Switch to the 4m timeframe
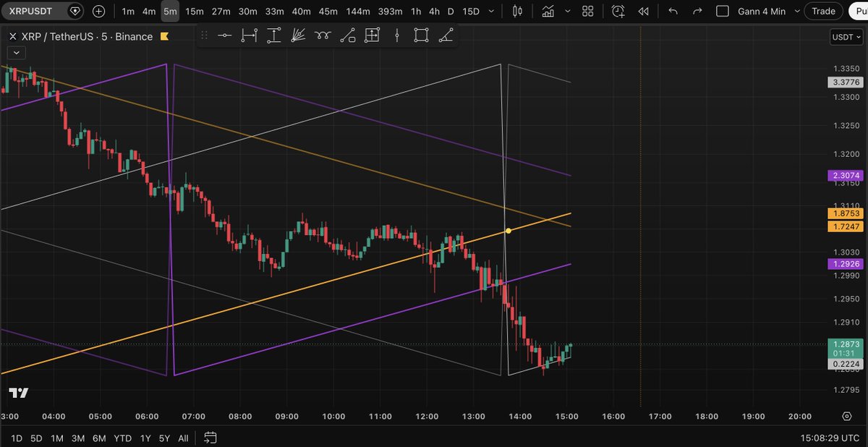The image size is (868, 447). tap(149, 11)
